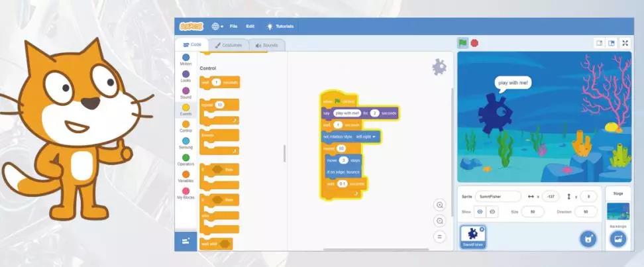Click the Add Extension button
Image resolution: width=644 pixels, height=267 pixels.
pyautogui.click(x=186, y=242)
